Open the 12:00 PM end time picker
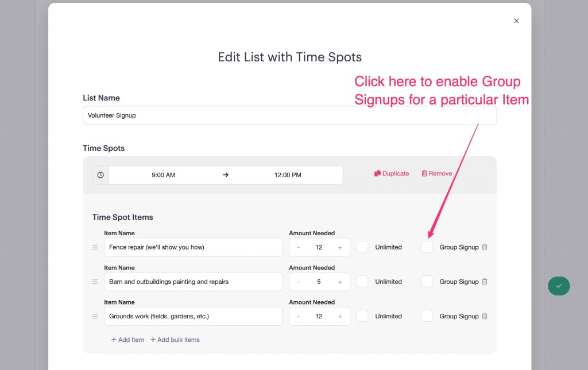 (287, 174)
